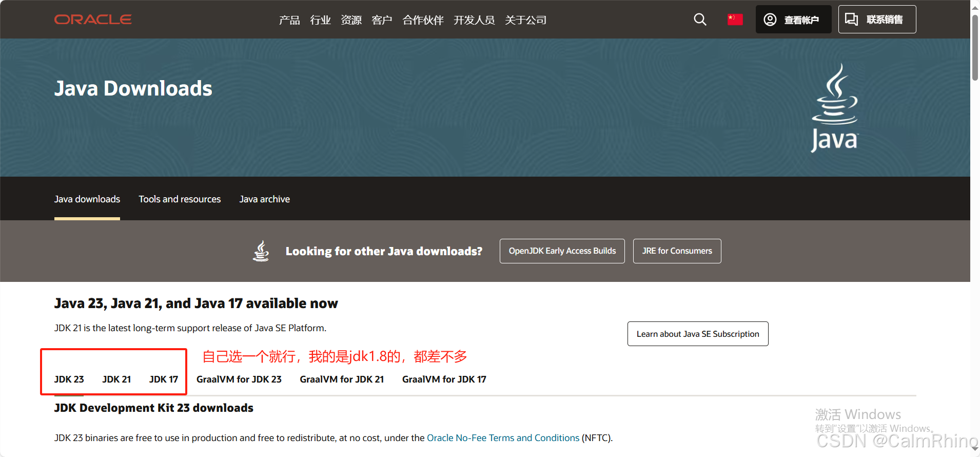This screenshot has height=457, width=980.
Task: Open the 开发人员 menu
Action: (474, 20)
